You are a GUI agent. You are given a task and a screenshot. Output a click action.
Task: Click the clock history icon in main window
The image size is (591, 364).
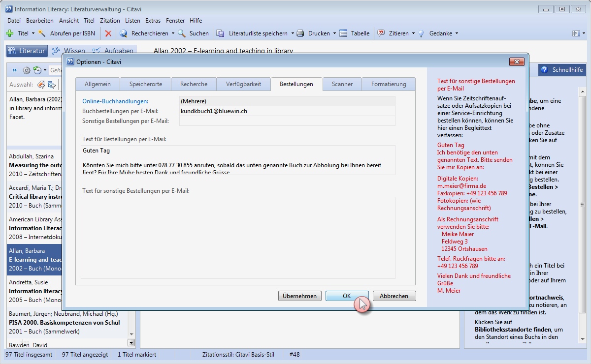(37, 70)
